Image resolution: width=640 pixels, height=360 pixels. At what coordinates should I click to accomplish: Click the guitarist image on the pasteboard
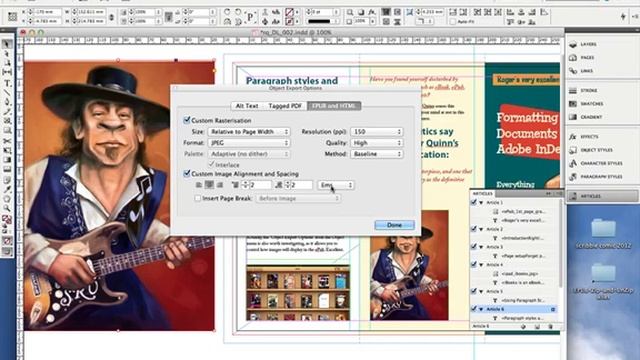tap(118, 196)
